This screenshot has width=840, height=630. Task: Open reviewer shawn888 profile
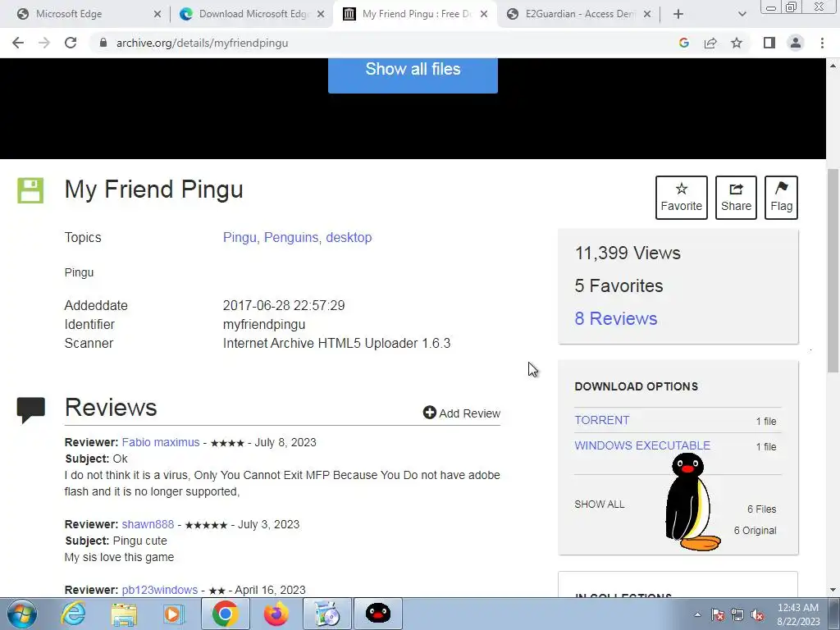148,524
